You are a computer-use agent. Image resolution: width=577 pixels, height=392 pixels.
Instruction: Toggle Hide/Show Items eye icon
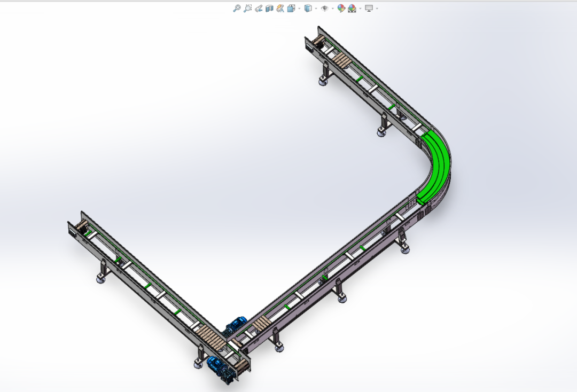(x=325, y=8)
